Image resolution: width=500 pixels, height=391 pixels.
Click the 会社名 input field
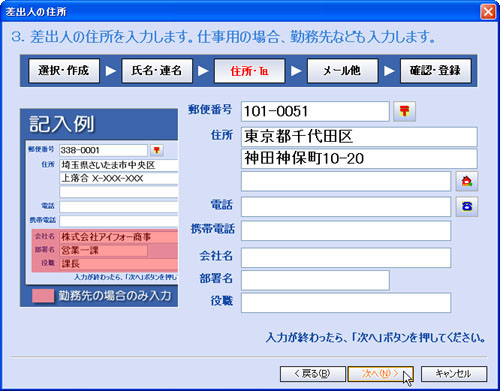[346, 257]
